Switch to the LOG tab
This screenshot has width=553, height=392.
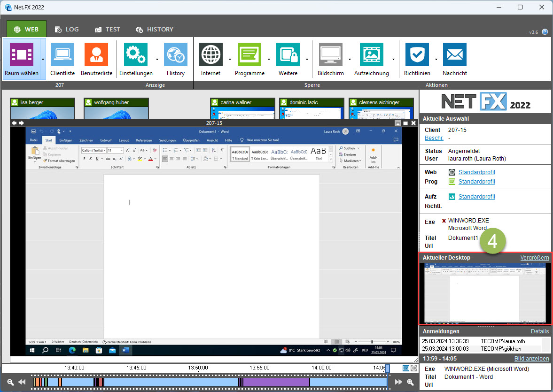[x=67, y=29]
